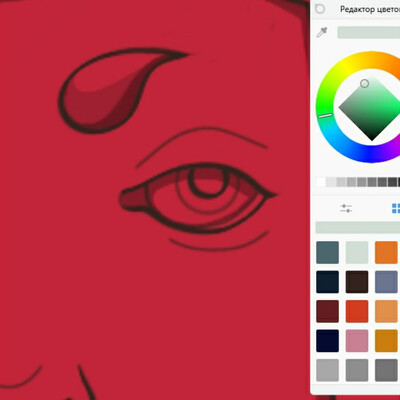Select the dusty pink swatch

[357, 341]
